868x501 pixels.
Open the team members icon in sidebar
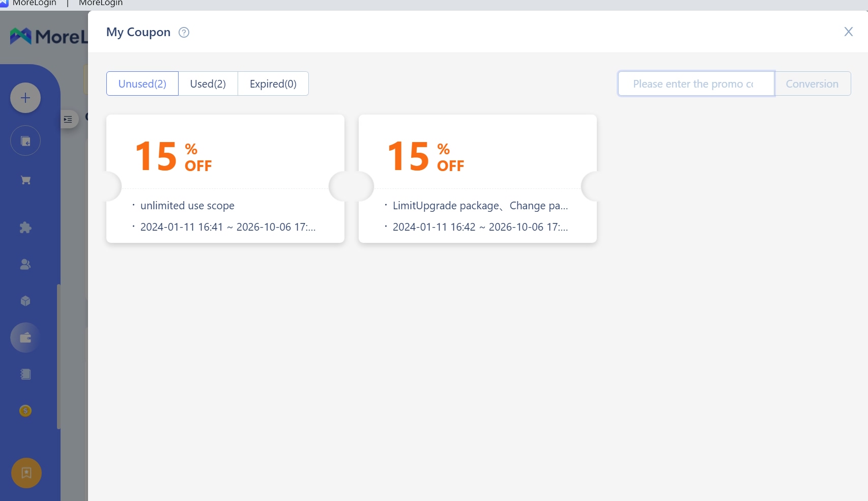pyautogui.click(x=25, y=264)
